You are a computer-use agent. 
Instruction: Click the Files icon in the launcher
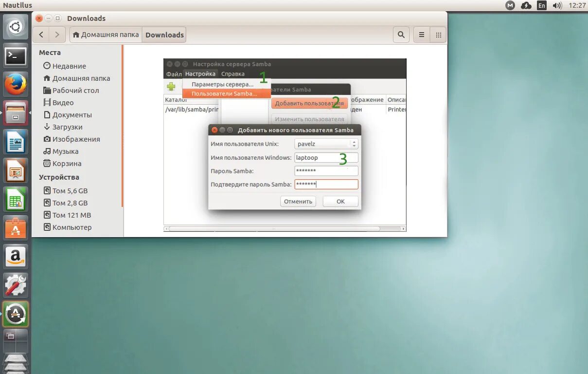(x=16, y=113)
